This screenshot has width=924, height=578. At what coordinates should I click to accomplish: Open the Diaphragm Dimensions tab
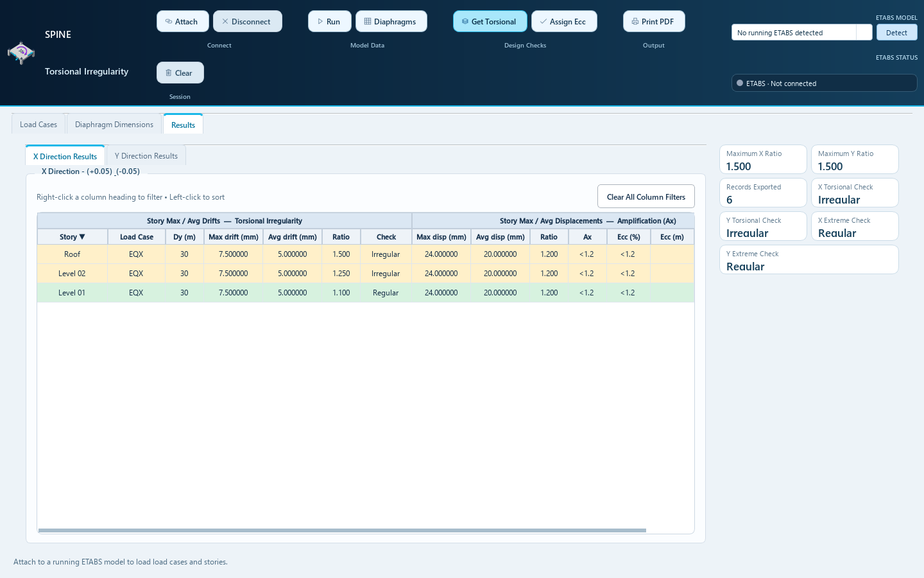pos(114,124)
